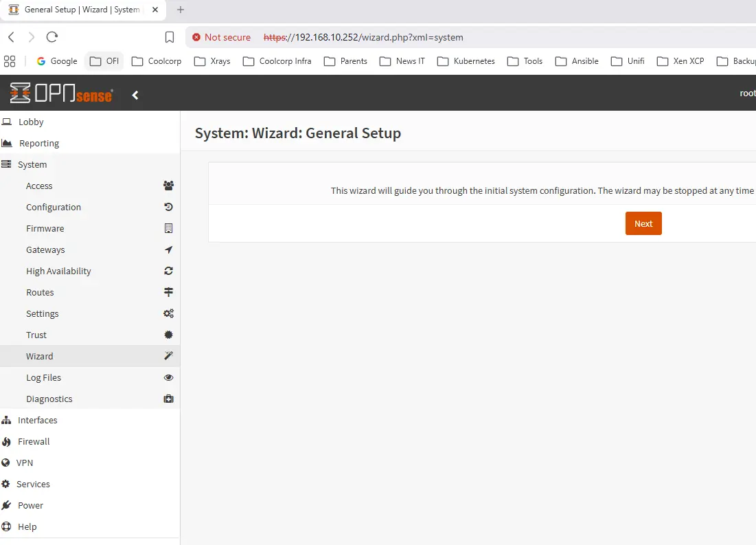Click the Settings gears icon
The width and height of the screenshot is (756, 545).
tap(168, 313)
